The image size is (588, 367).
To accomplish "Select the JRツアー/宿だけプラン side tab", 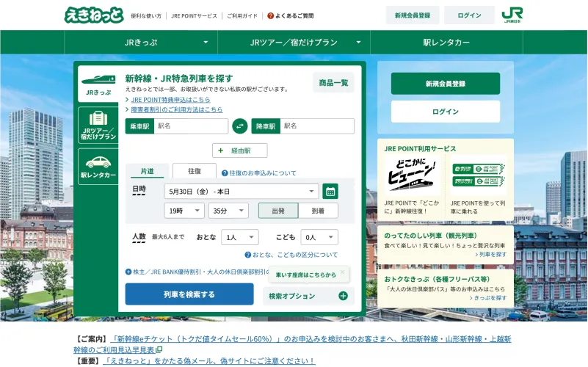I will pos(98,126).
